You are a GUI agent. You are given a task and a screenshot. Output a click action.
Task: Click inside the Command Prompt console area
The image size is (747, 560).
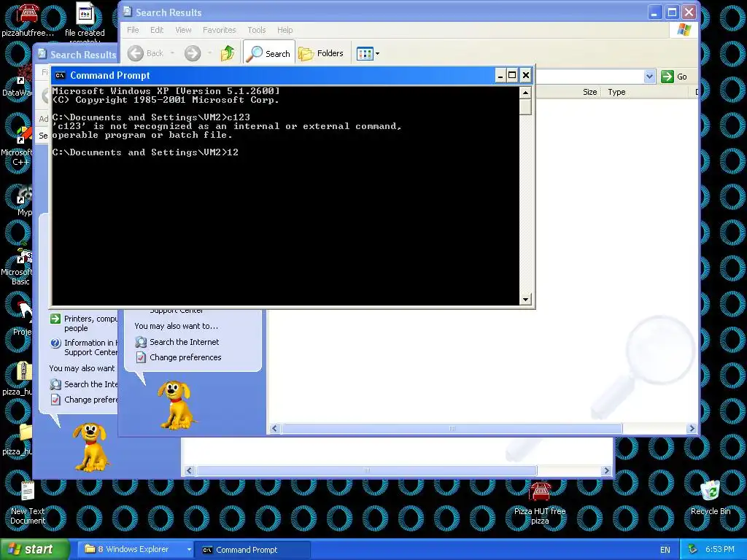point(285,195)
